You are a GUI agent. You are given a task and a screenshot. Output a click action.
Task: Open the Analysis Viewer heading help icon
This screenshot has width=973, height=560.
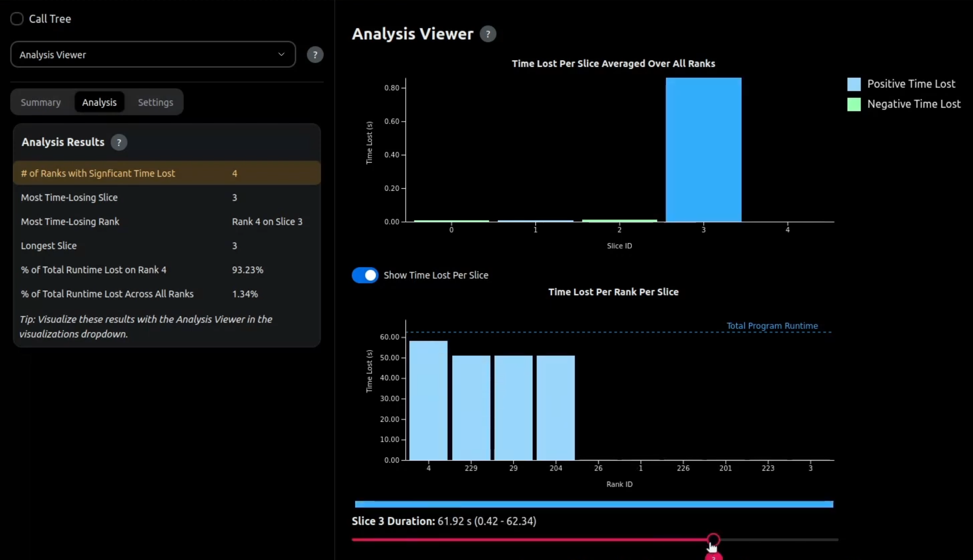487,34
